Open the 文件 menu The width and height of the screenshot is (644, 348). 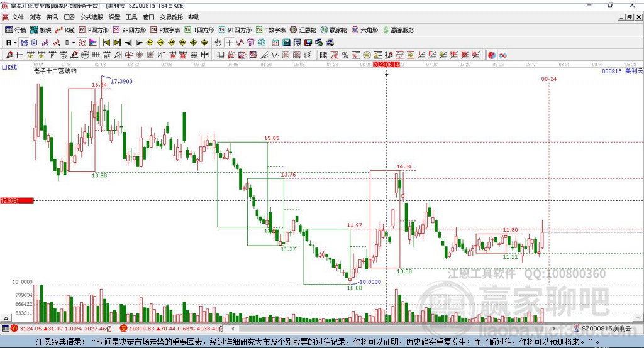[18, 17]
